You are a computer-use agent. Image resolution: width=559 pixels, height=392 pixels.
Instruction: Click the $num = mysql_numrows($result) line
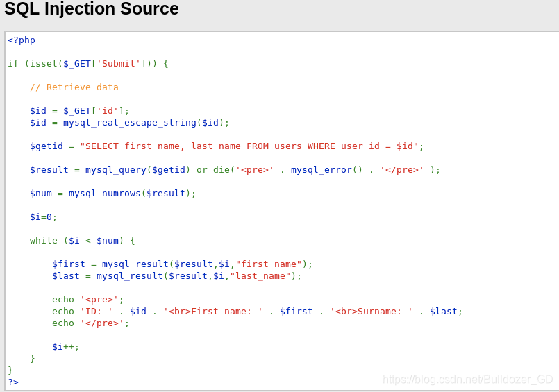click(x=112, y=194)
